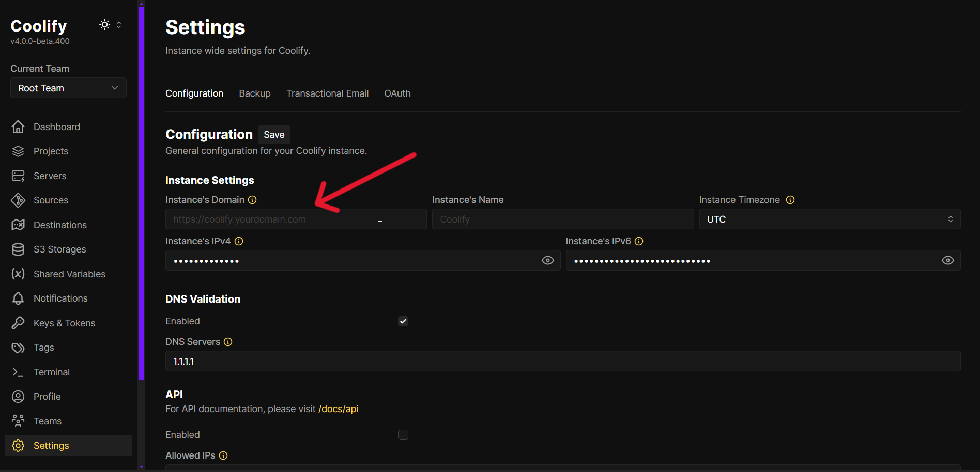Click the Shared Variables (x) icon
The height and width of the screenshot is (472, 980).
[x=18, y=274]
